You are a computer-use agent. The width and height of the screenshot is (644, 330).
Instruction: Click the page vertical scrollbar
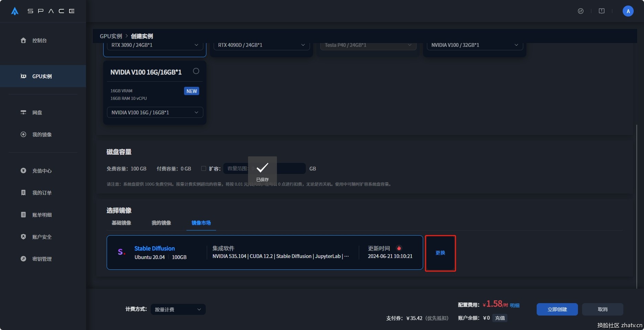tap(637, 207)
